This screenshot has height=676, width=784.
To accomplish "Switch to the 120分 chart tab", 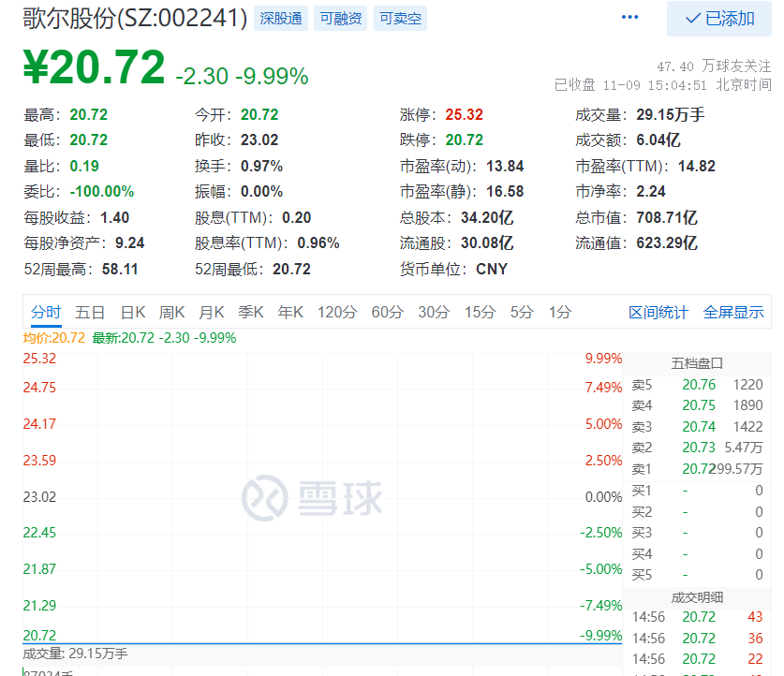I will (x=337, y=313).
